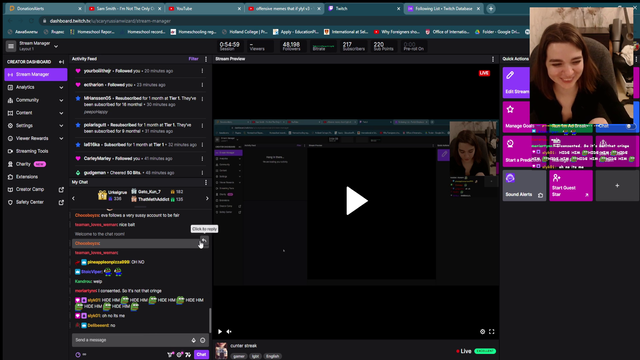Open the emote picker in chat input
Viewport: 640px width, 360px height.
tap(202, 340)
